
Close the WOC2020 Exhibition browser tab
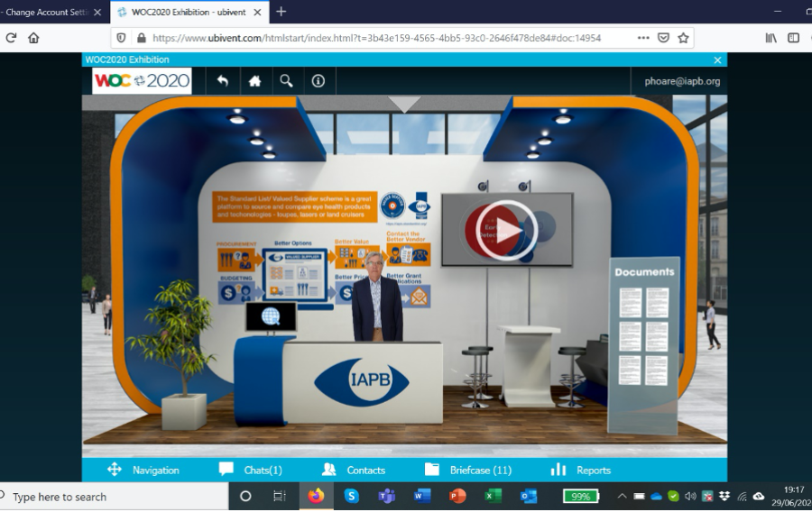coord(257,12)
